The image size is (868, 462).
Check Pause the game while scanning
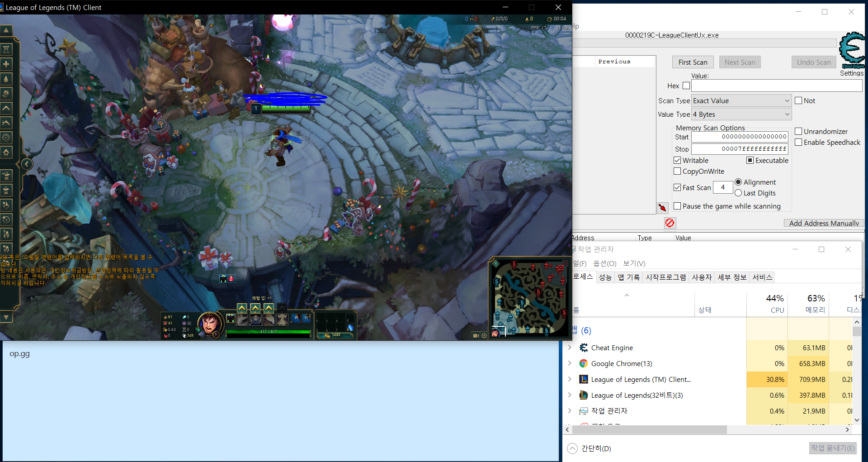point(677,206)
